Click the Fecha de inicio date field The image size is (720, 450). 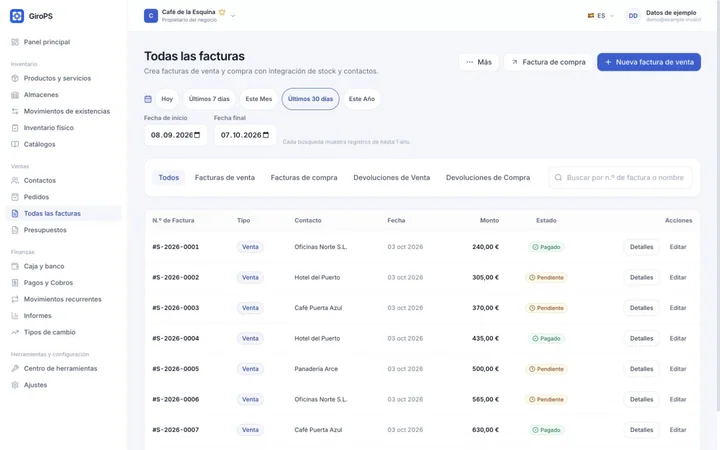(175, 135)
